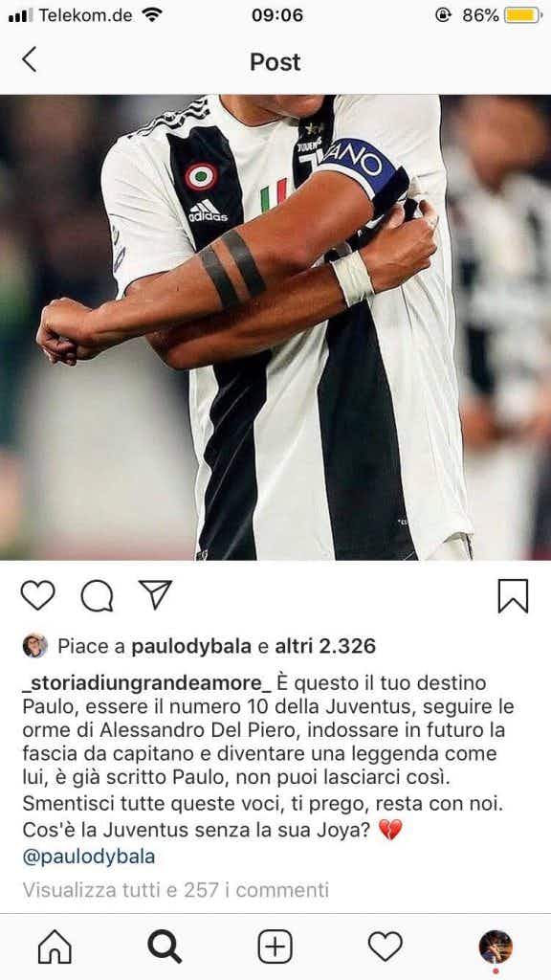Share post with paper plane icon
551x980 pixels.
[155, 594]
